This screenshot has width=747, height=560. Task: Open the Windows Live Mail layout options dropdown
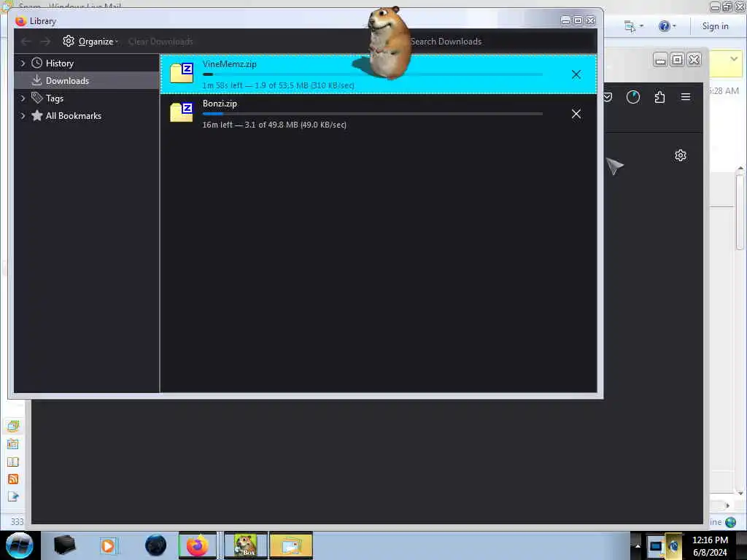click(x=633, y=26)
